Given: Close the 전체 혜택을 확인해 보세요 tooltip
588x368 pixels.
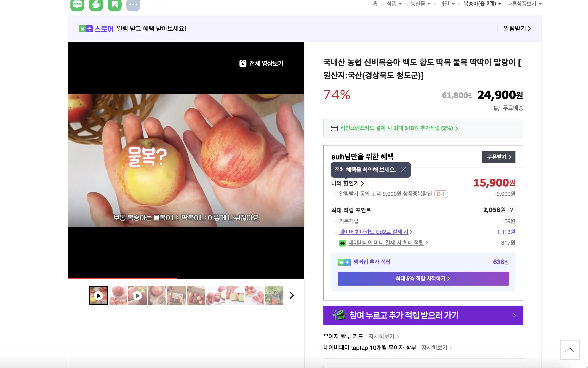Looking at the screenshot, I should pyautogui.click(x=403, y=170).
